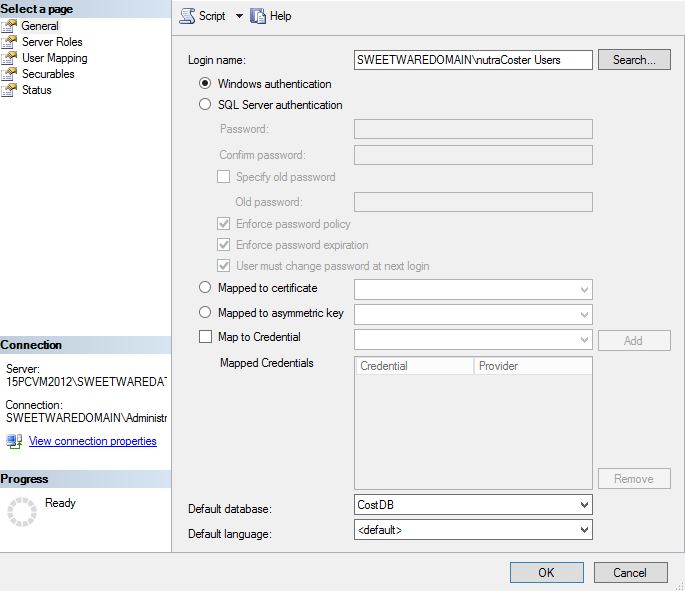
Task: Select Mapped to asymmetric key option
Action: click(205, 312)
